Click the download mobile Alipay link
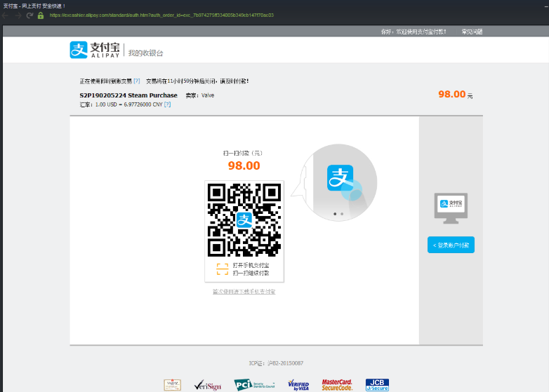This screenshot has width=549, height=392. point(244,291)
